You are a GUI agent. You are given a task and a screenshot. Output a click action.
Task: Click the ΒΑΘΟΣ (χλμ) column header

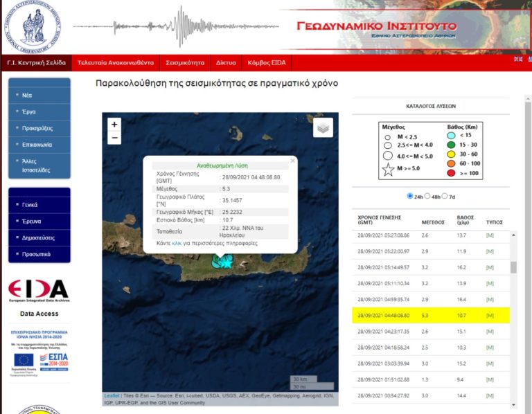(465, 220)
